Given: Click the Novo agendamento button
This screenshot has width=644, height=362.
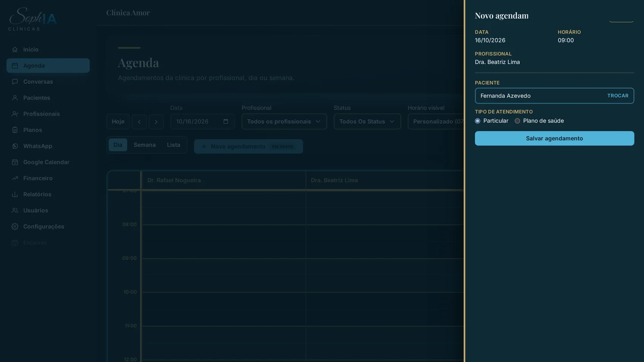Looking at the screenshot, I should coord(249,147).
